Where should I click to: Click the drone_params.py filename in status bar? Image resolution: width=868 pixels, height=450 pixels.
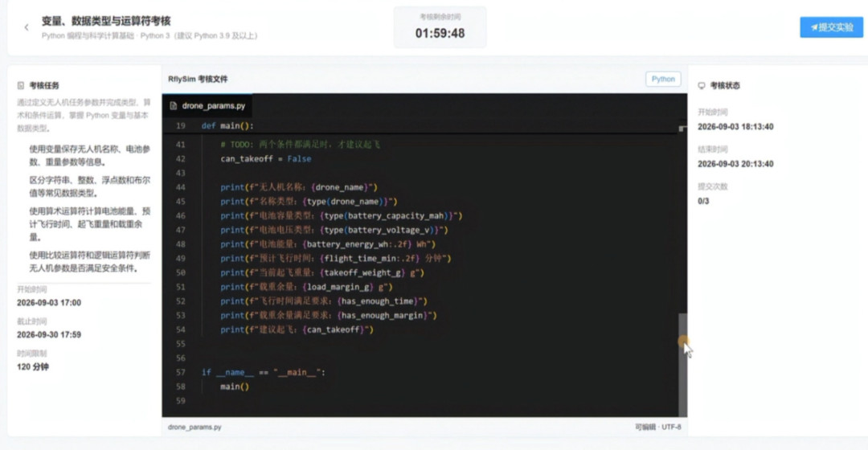pos(194,427)
